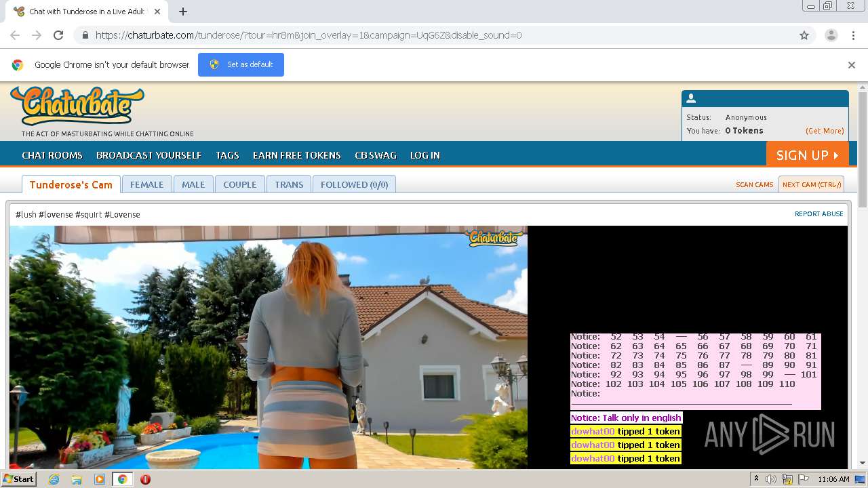Click NEXT CAM button
Screen dimensions: 868x488
(812, 184)
